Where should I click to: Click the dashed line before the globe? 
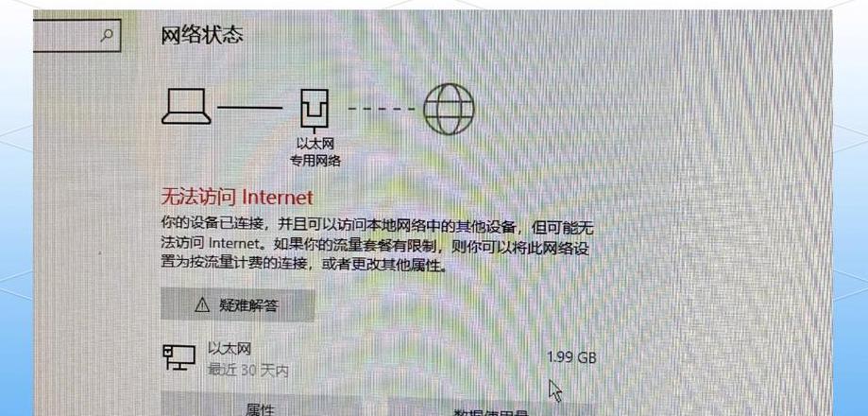[x=382, y=109]
